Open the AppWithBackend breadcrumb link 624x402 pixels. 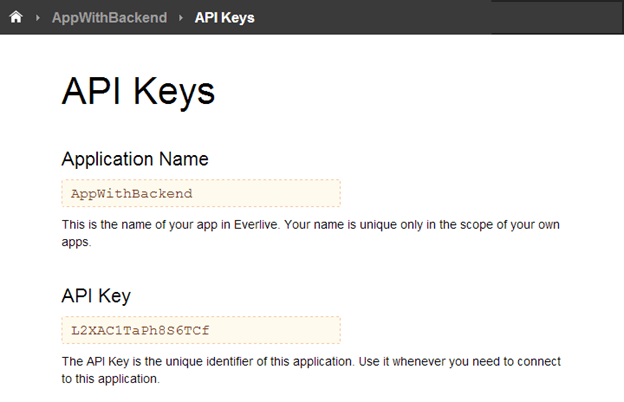coord(109,18)
